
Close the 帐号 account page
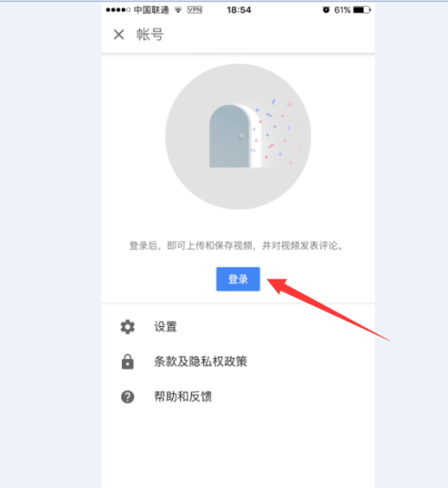(118, 34)
